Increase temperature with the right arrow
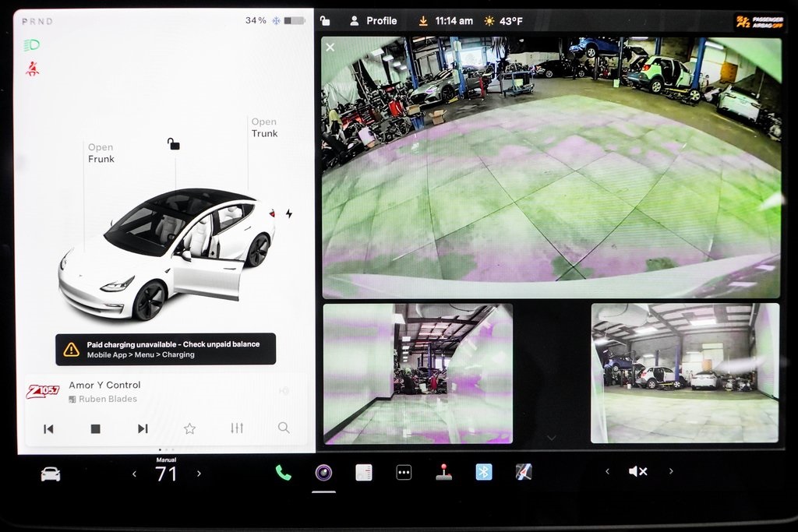This screenshot has height=532, width=798. click(x=199, y=474)
